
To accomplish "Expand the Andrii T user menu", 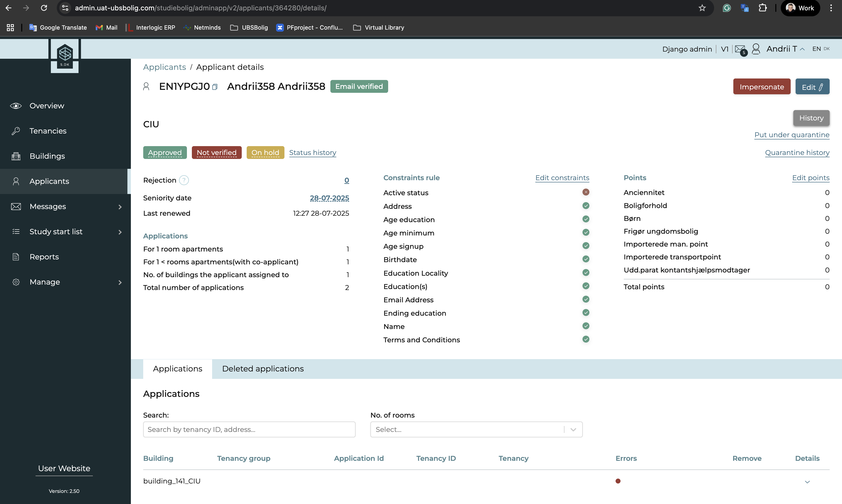I will click(785, 49).
